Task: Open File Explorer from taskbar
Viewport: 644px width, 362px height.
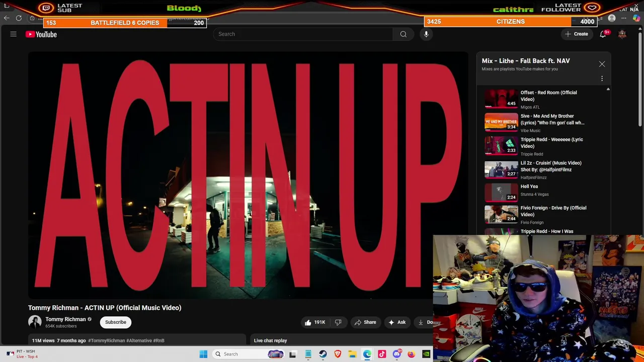Action: pyautogui.click(x=352, y=354)
